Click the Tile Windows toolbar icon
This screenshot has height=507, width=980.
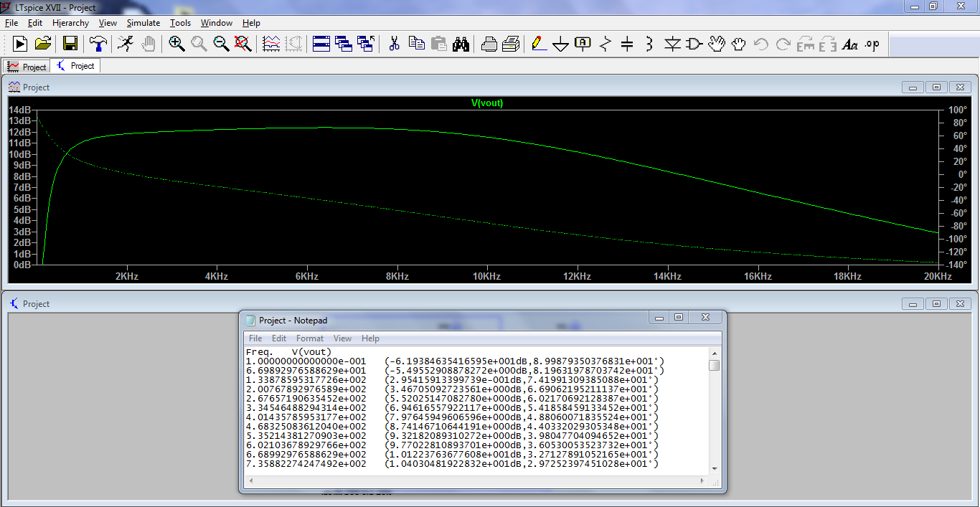321,44
